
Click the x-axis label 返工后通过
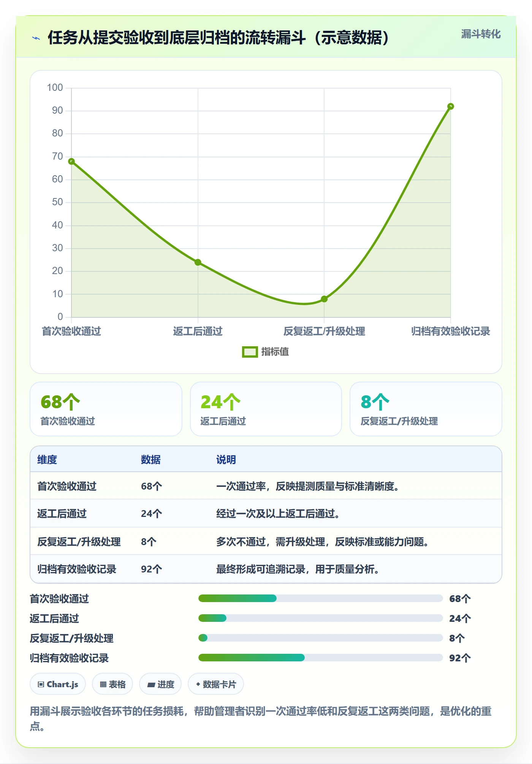click(x=198, y=331)
